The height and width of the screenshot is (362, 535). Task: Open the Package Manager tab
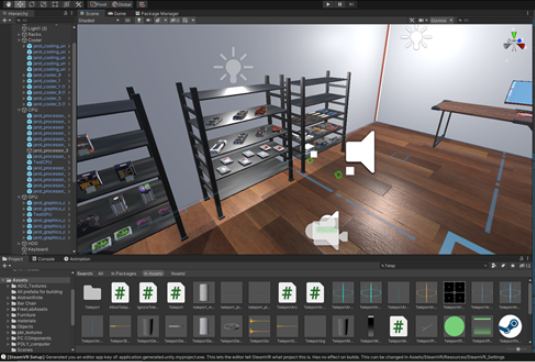[x=157, y=14]
